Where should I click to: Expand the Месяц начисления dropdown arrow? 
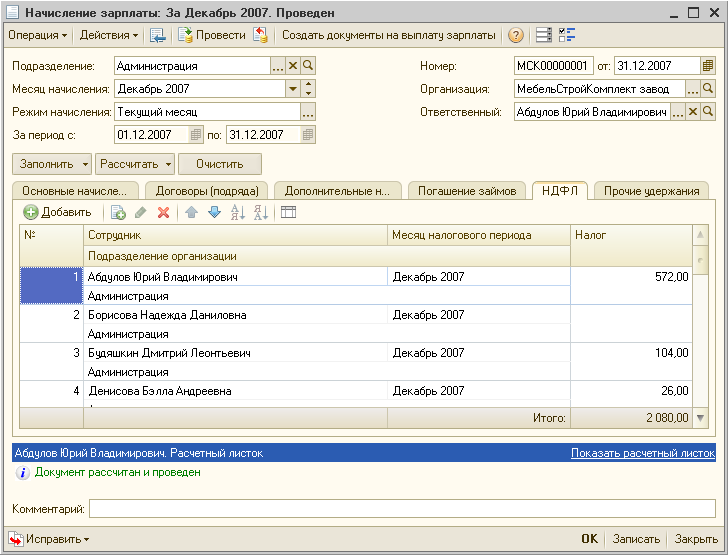tap(292, 88)
